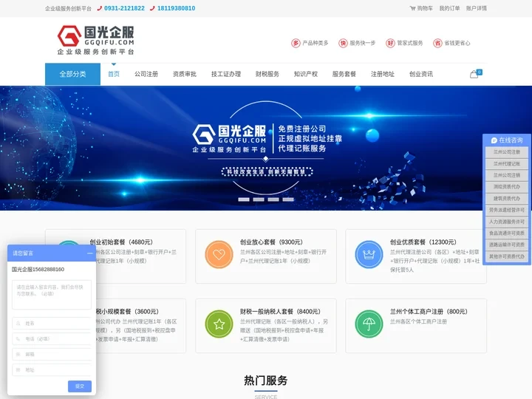Open 知识产权 navigation item

pyautogui.click(x=306, y=74)
